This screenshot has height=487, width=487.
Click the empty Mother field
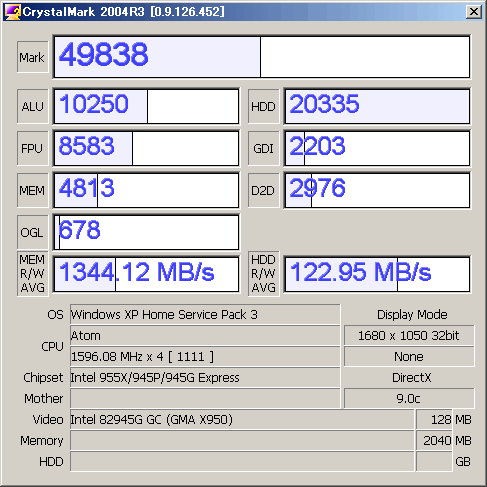click(x=205, y=398)
